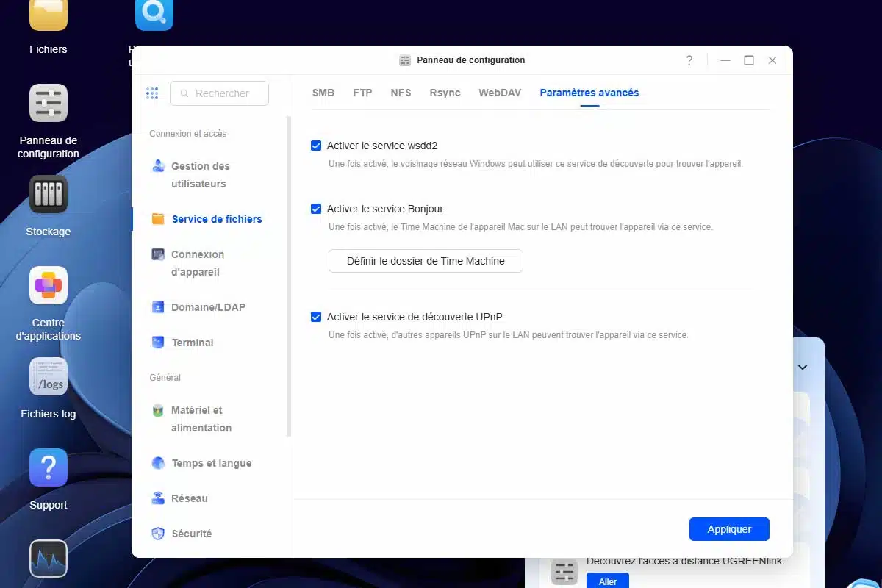Click the Rechercher search field
Image resolution: width=882 pixels, height=588 pixels.
coord(219,93)
